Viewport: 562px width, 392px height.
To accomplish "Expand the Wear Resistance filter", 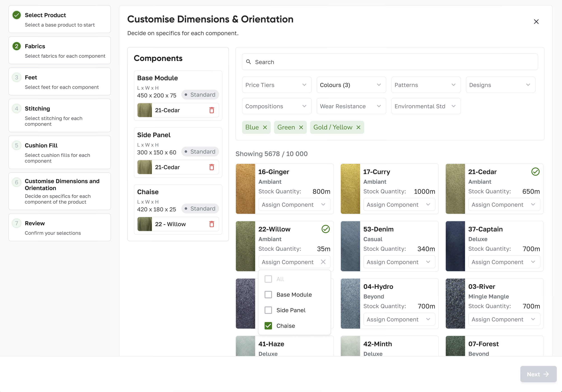I will (351, 106).
